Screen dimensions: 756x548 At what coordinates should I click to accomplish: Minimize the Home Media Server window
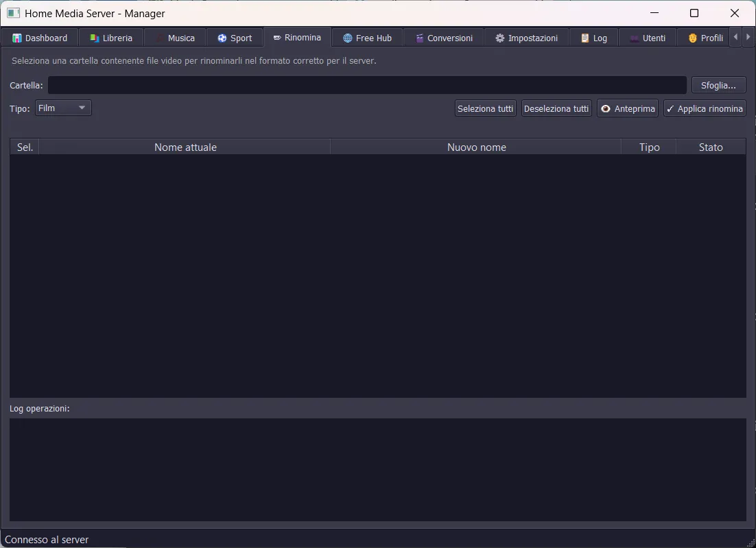pyautogui.click(x=654, y=13)
